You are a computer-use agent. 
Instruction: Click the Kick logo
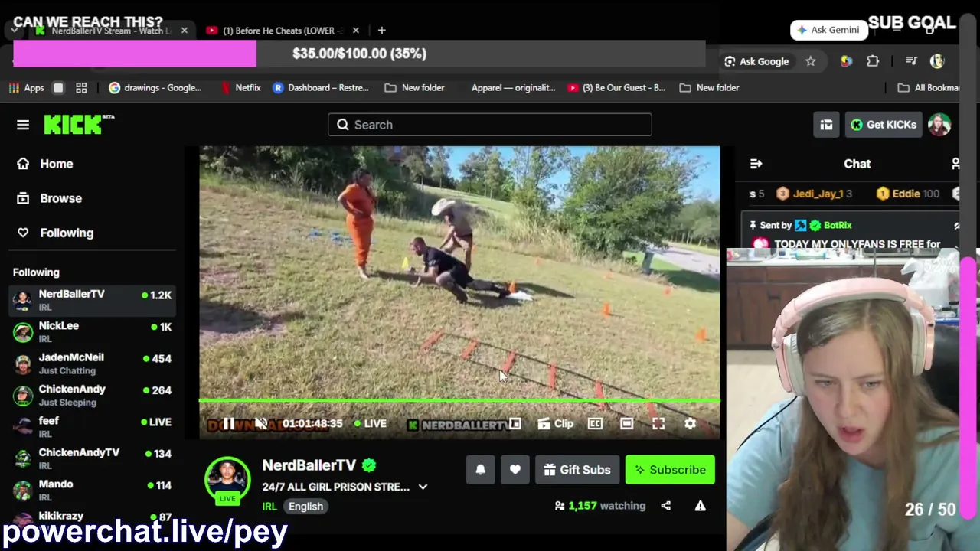pyautogui.click(x=79, y=124)
